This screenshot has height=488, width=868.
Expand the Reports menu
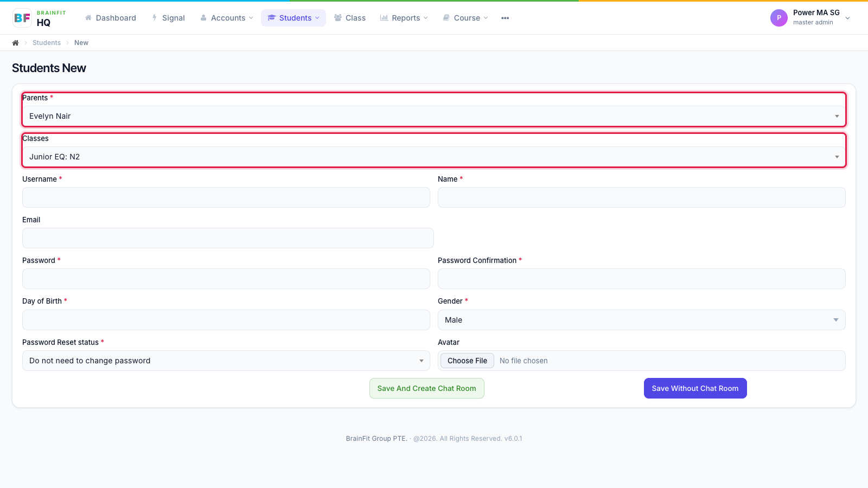[x=404, y=18]
